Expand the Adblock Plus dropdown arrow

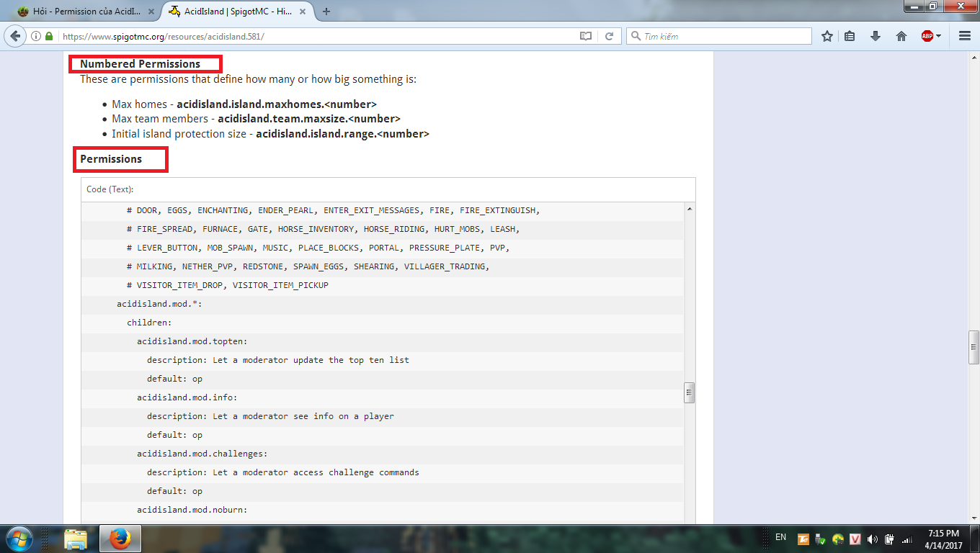[x=939, y=36]
